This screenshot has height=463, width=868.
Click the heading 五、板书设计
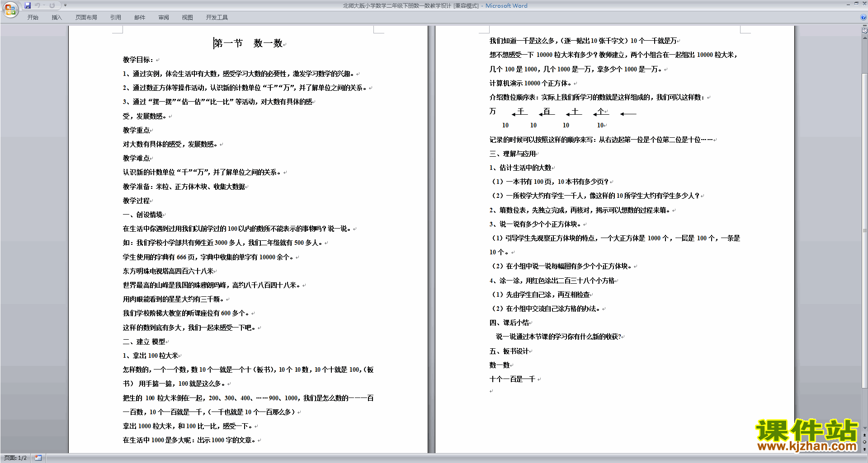(509, 351)
